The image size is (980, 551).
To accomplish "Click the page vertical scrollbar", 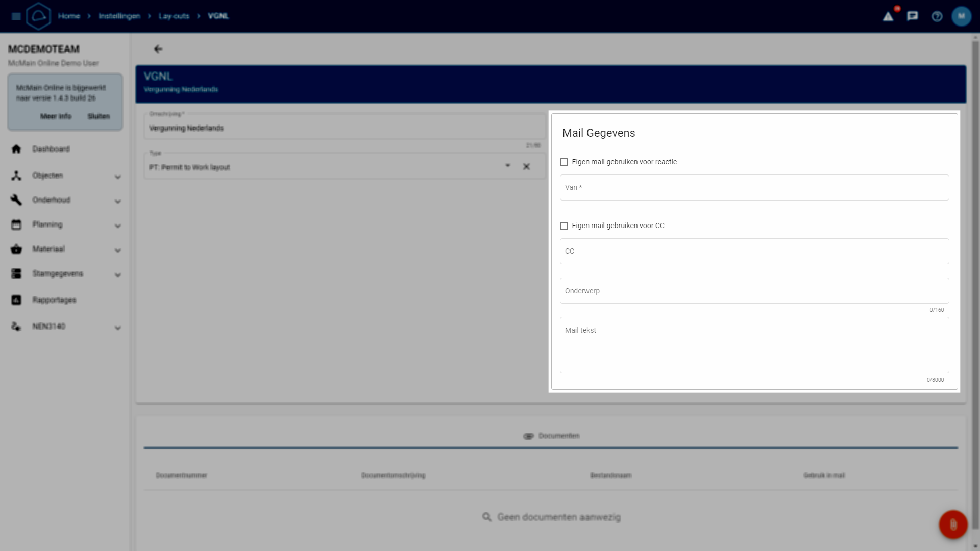I will (975, 286).
